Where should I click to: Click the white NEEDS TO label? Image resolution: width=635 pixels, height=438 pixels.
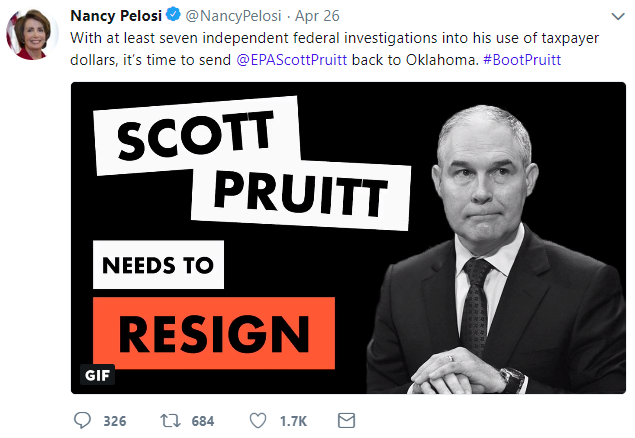tap(160, 266)
